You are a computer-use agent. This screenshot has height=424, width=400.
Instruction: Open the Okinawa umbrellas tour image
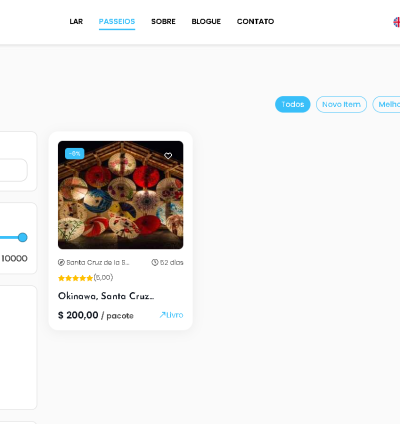[120, 195]
